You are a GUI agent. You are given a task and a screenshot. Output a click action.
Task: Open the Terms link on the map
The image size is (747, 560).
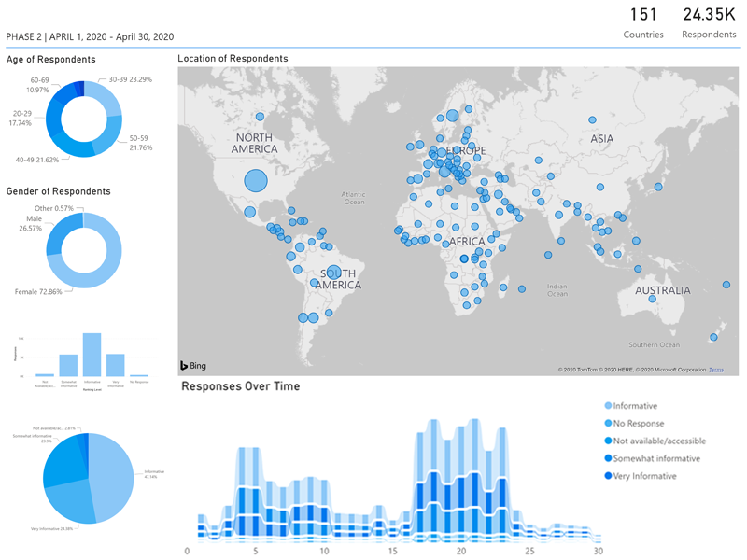pos(716,370)
